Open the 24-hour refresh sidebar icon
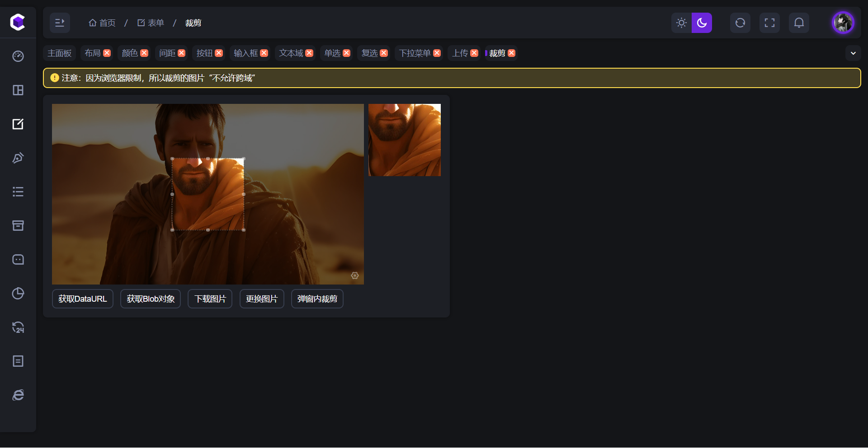Screen dimensions: 868x448 [x=18, y=327]
